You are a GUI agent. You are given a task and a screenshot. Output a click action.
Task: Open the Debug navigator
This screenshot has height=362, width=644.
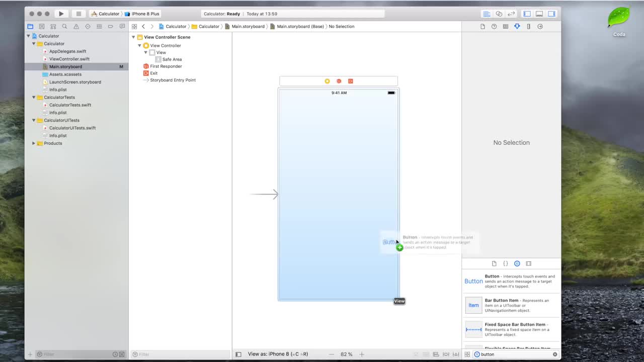[99, 26]
